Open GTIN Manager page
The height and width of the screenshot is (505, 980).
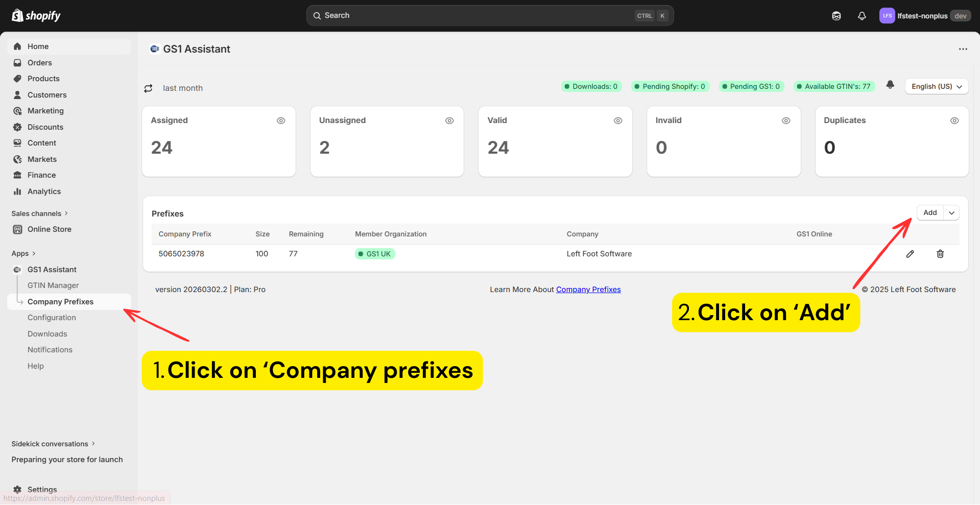[x=53, y=285]
